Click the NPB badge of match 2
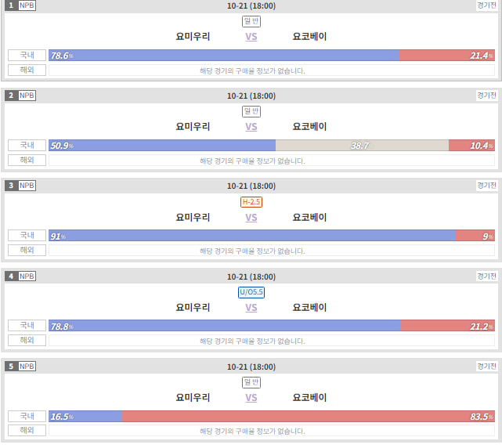 click(x=27, y=96)
